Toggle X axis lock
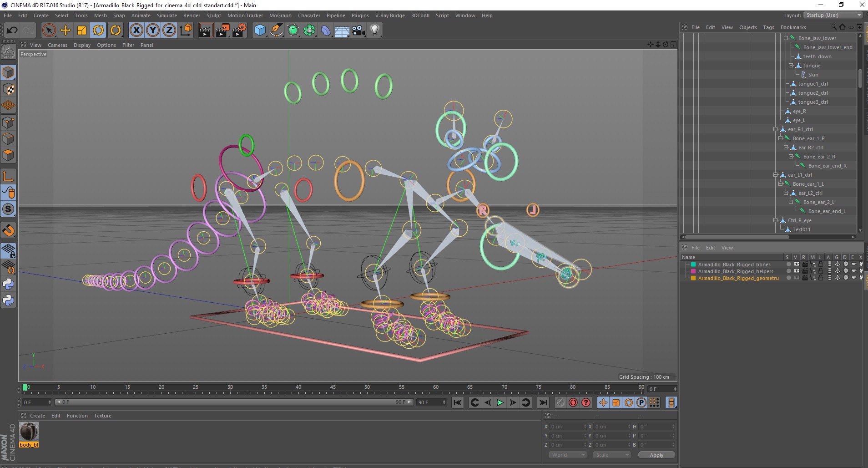The height and width of the screenshot is (468, 868). pos(136,31)
